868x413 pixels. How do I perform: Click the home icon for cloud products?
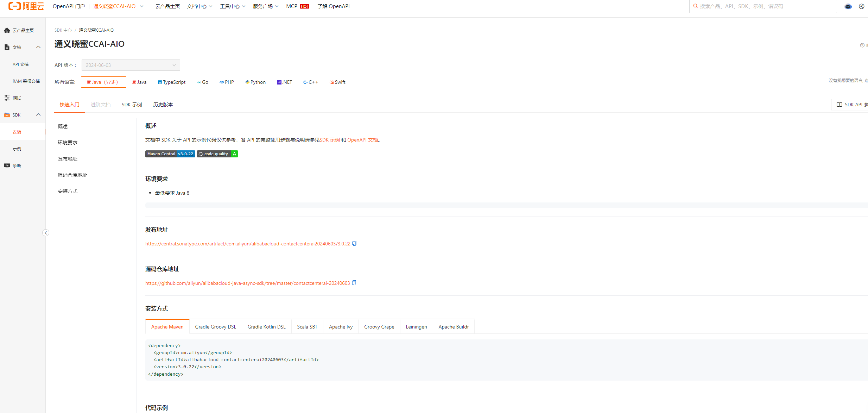7,30
